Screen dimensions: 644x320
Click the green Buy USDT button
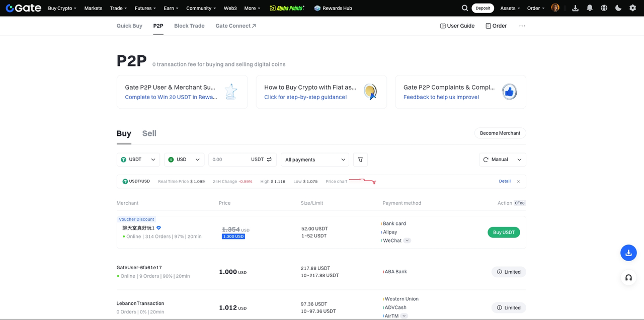click(504, 232)
